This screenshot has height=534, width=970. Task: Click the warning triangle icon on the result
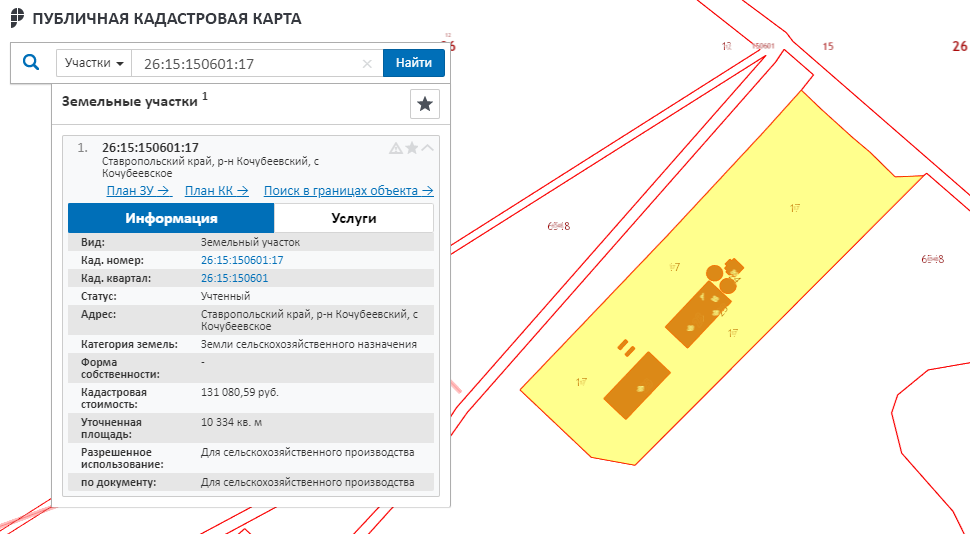[x=396, y=148]
